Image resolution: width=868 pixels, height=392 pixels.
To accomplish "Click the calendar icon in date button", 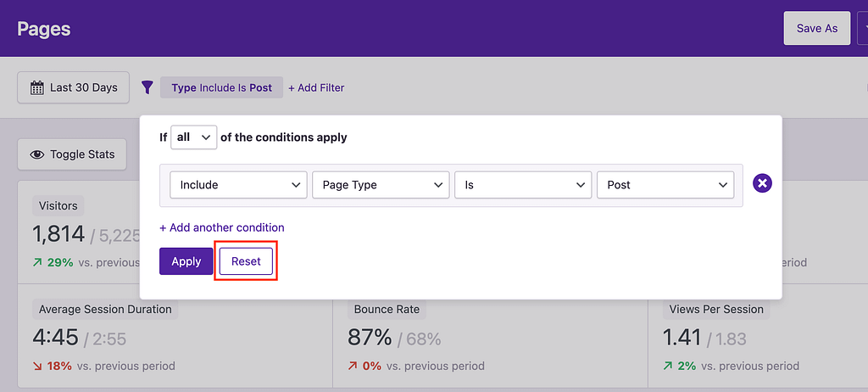I will 37,87.
